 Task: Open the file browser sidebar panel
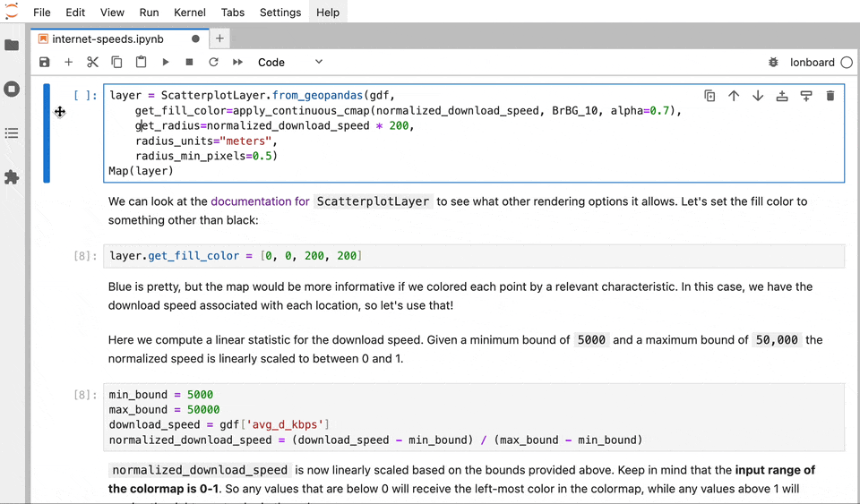(12, 45)
